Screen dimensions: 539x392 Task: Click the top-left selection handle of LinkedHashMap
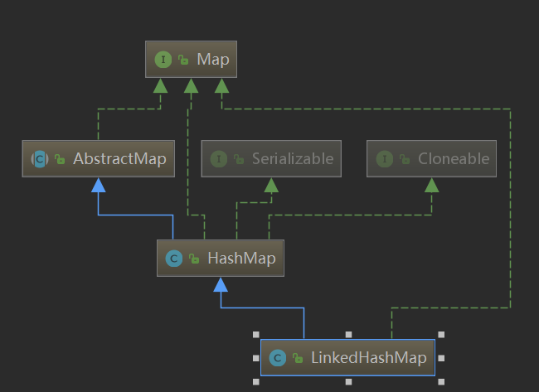(x=256, y=335)
